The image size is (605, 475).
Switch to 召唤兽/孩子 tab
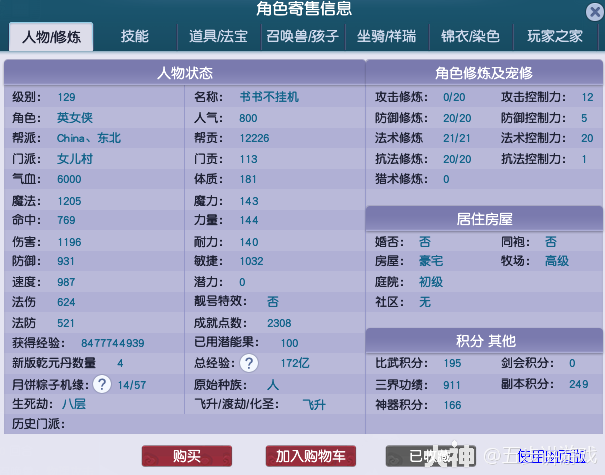point(302,36)
